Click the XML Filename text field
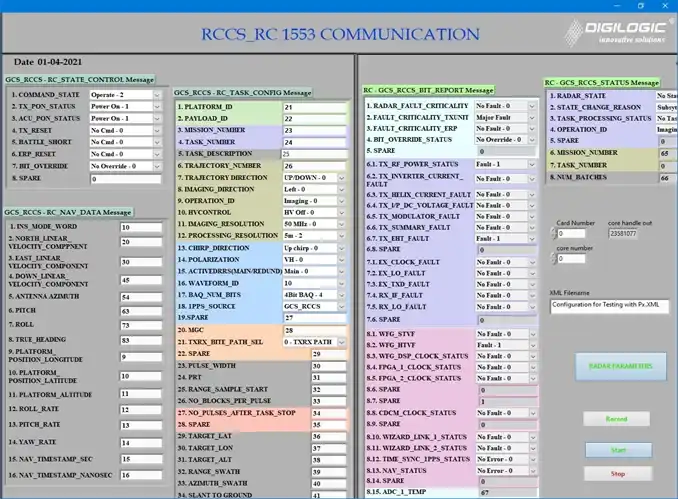 click(612, 307)
